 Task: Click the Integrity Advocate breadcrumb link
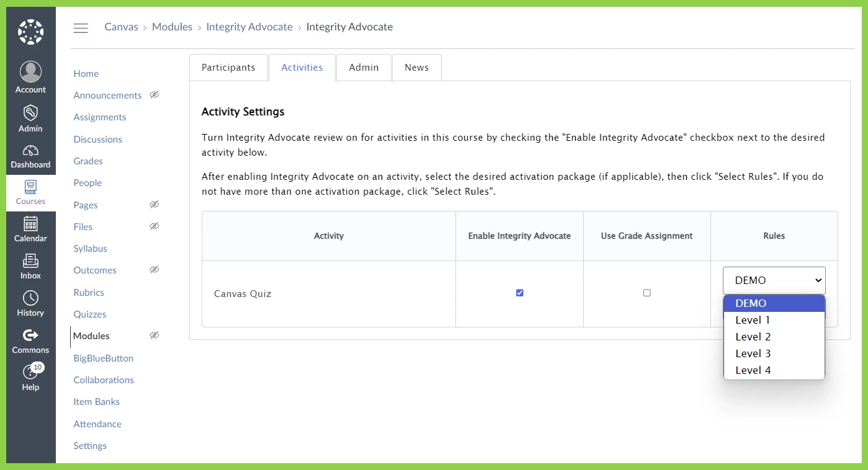click(249, 27)
